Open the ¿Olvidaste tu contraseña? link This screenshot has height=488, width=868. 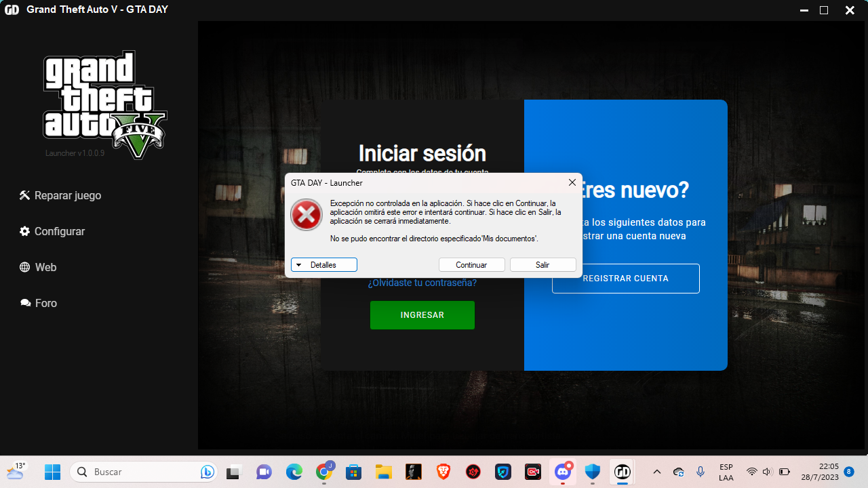422,283
